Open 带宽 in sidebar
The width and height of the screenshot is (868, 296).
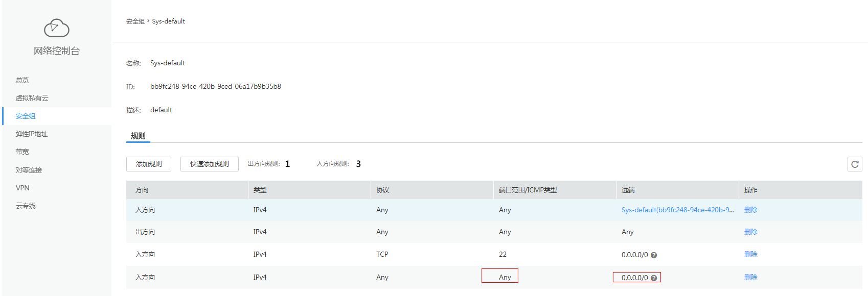(x=22, y=152)
